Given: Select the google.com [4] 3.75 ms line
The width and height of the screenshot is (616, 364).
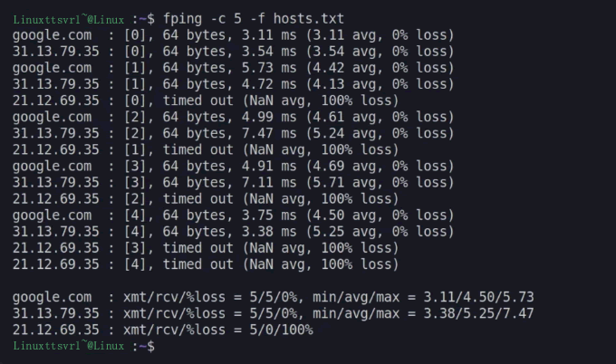Looking at the screenshot, I should click(x=233, y=215).
